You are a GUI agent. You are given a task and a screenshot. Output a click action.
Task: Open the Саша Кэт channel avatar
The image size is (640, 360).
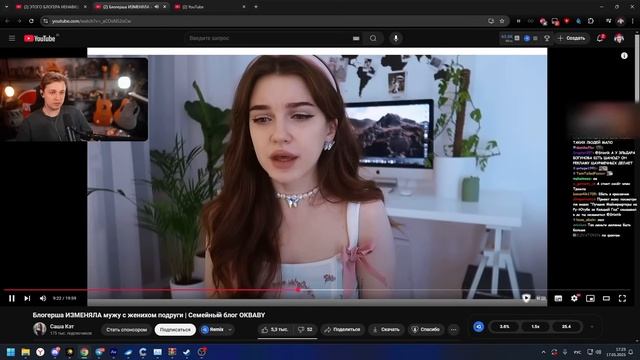(40, 329)
